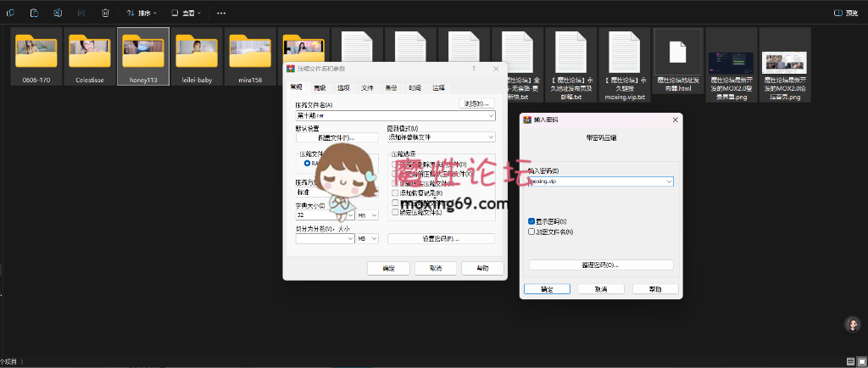
Task: Switch to the 时间 tab in archive dialog
Action: click(415, 87)
